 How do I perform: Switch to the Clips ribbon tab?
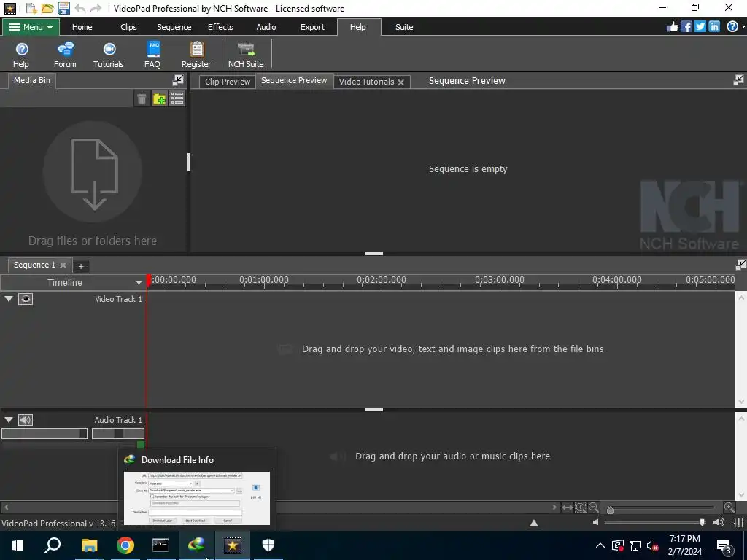pyautogui.click(x=128, y=27)
